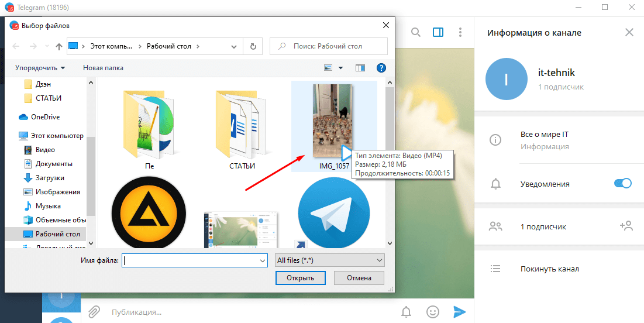Select Рабочий стол in navigation tree
644x323 pixels.
[57, 234]
